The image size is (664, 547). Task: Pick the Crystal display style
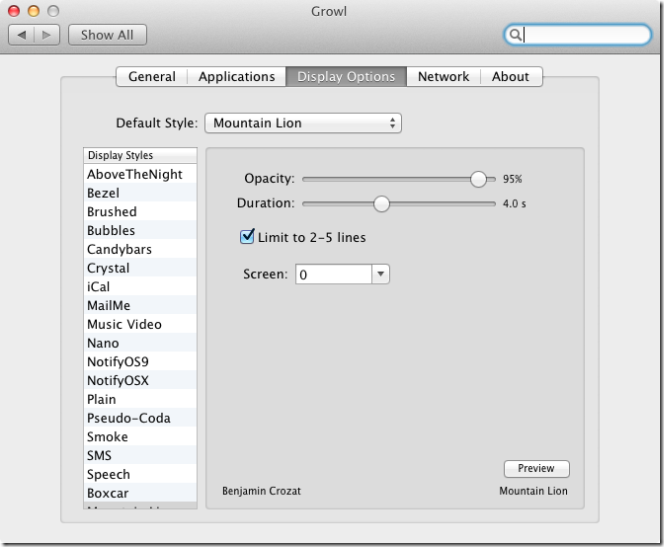140,268
